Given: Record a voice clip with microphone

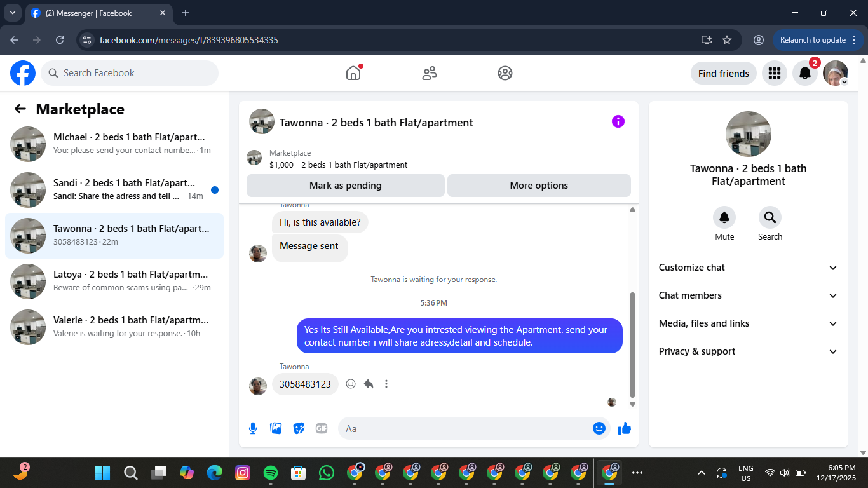Looking at the screenshot, I should [x=253, y=428].
